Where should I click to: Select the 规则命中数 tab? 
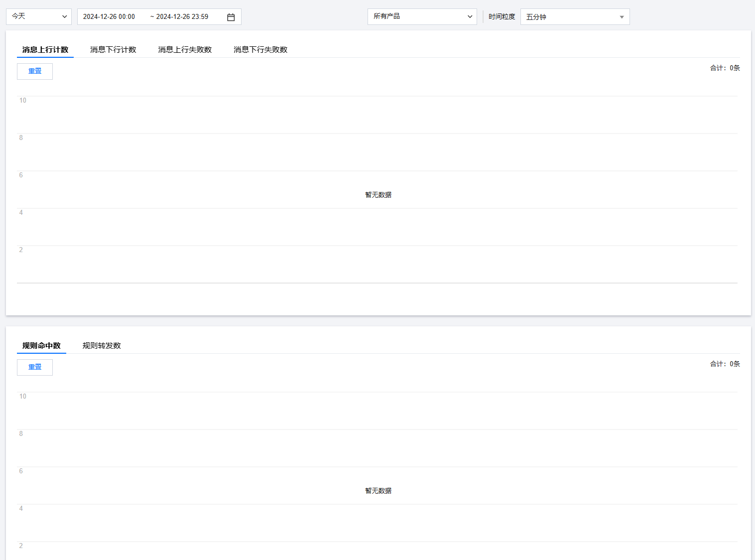pyautogui.click(x=41, y=346)
